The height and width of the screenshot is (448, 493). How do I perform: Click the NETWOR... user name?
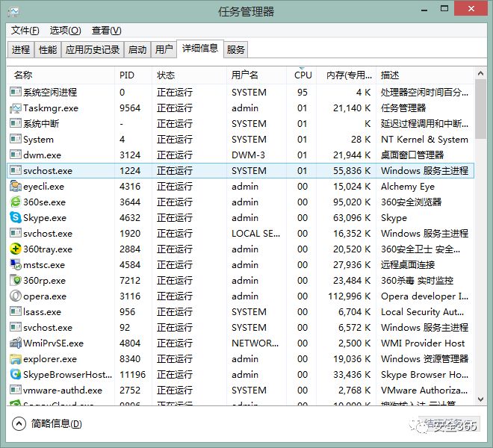point(255,343)
